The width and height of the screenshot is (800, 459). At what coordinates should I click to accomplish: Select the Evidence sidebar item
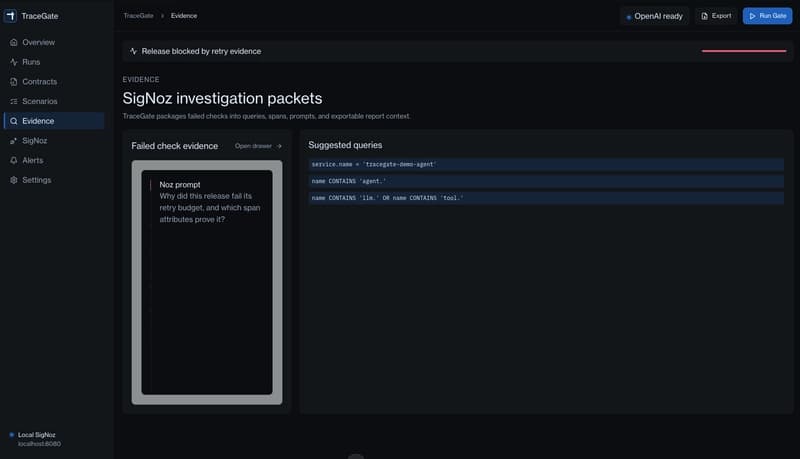[54, 121]
